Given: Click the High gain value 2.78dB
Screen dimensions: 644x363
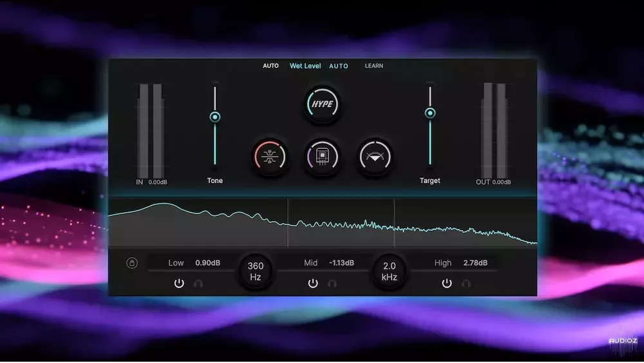Looking at the screenshot, I should [475, 262].
